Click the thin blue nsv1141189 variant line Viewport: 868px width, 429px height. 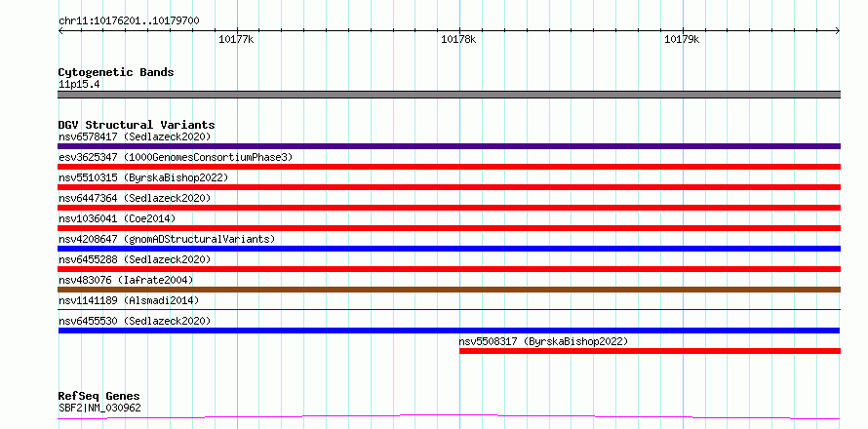coord(449,310)
